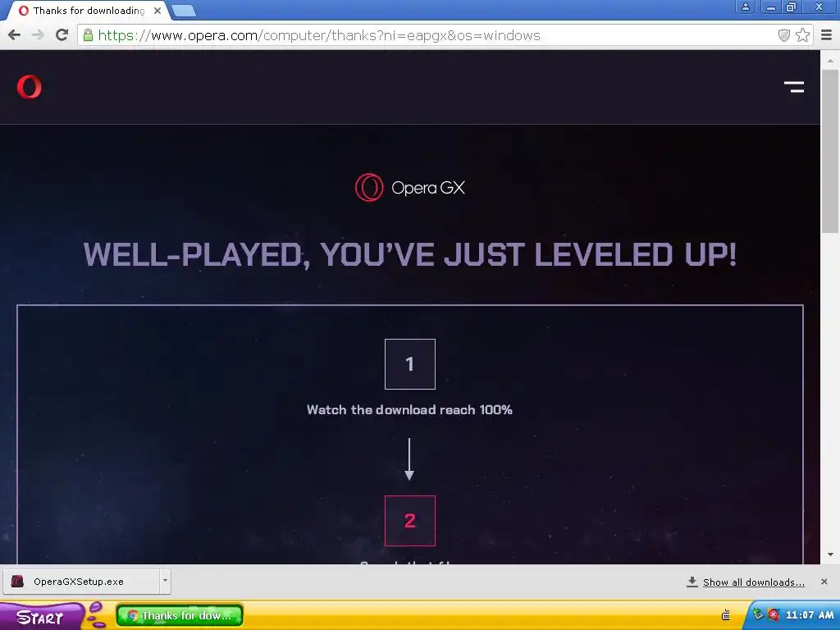The width and height of the screenshot is (840, 630).
Task: Click the page scrollbar down arrow
Action: pyautogui.click(x=830, y=555)
